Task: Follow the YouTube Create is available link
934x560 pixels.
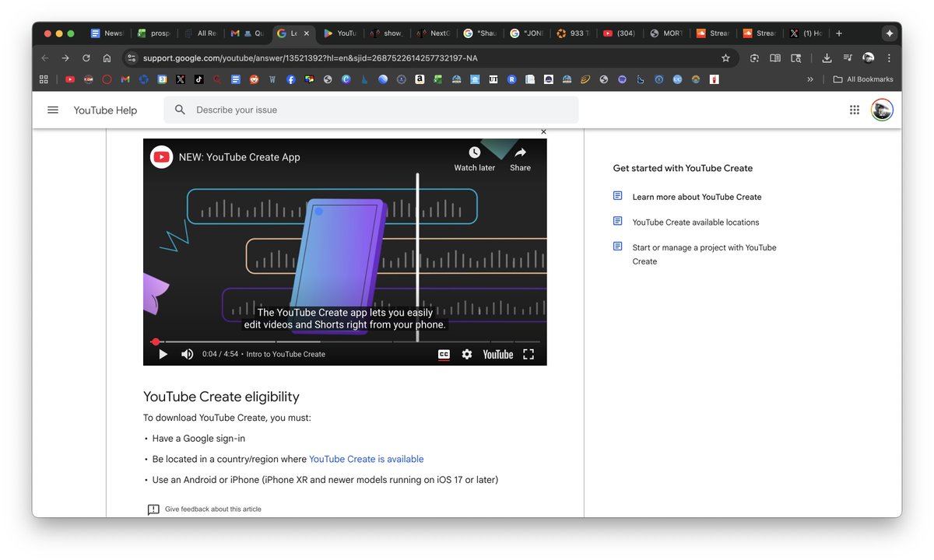Action: pos(367,459)
